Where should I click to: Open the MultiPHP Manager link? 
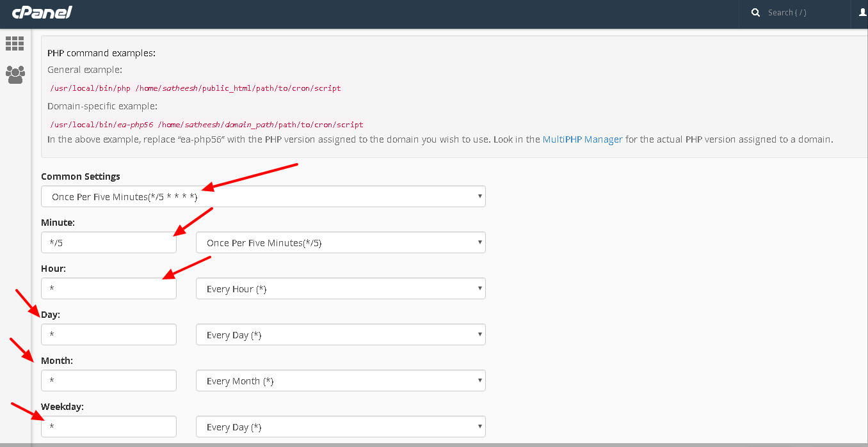tap(583, 139)
